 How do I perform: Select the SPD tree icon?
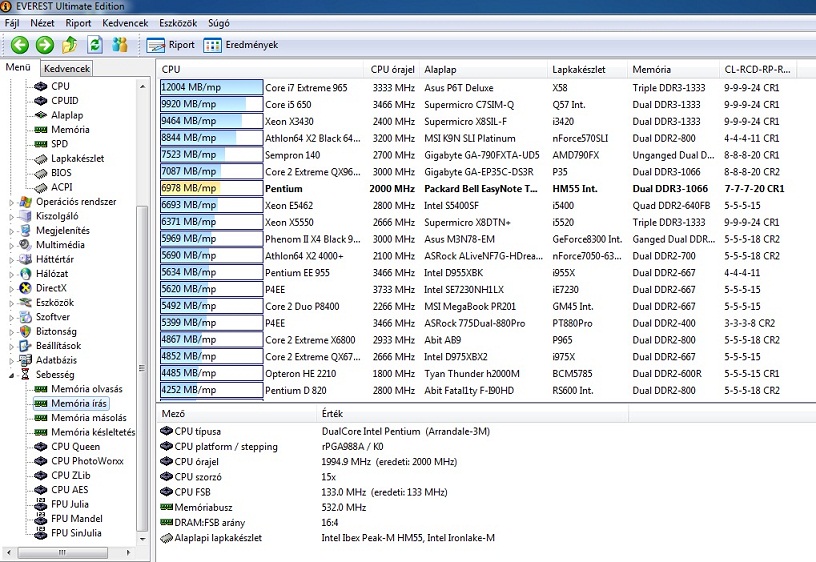(x=41, y=144)
